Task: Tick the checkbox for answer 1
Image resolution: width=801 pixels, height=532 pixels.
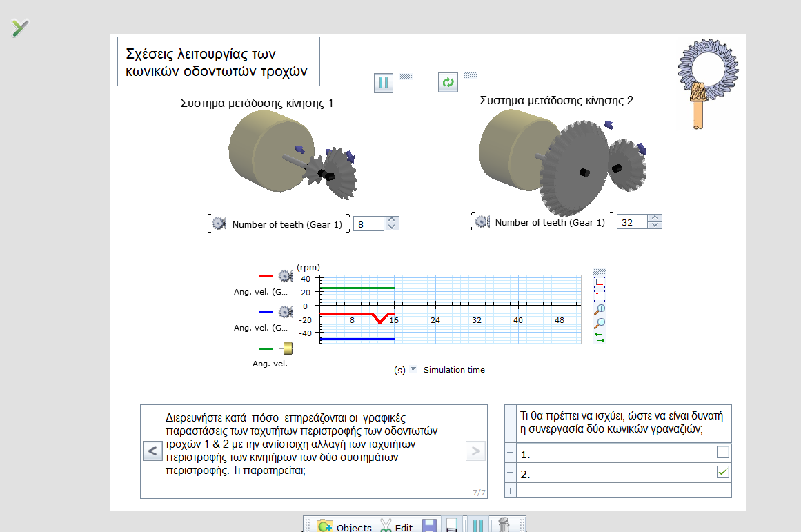Action: (723, 452)
